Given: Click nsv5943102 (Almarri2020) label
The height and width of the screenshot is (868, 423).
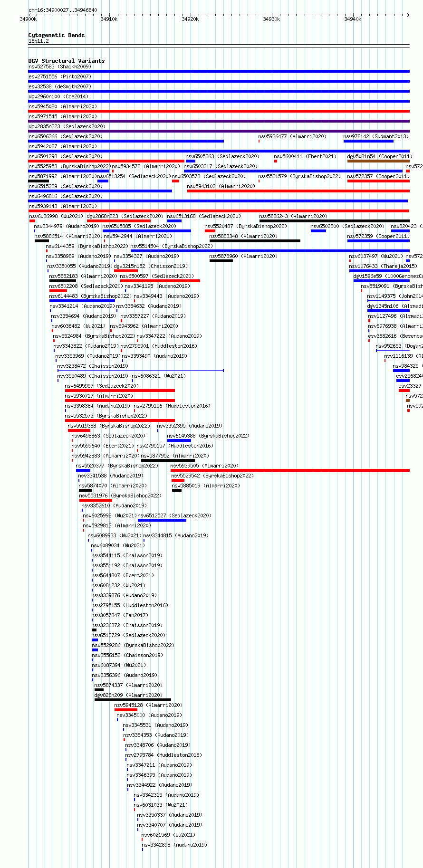Looking at the screenshot, I should tap(221, 186).
